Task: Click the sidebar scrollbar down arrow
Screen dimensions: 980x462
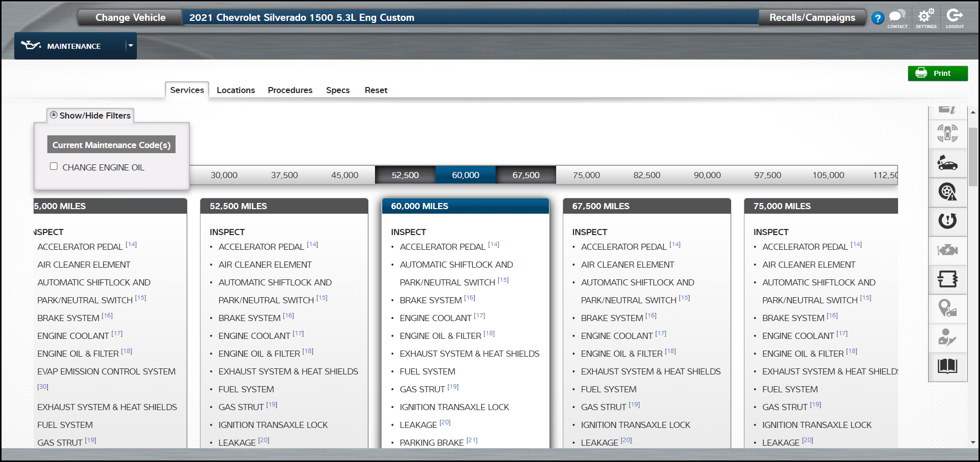Action: [973, 443]
